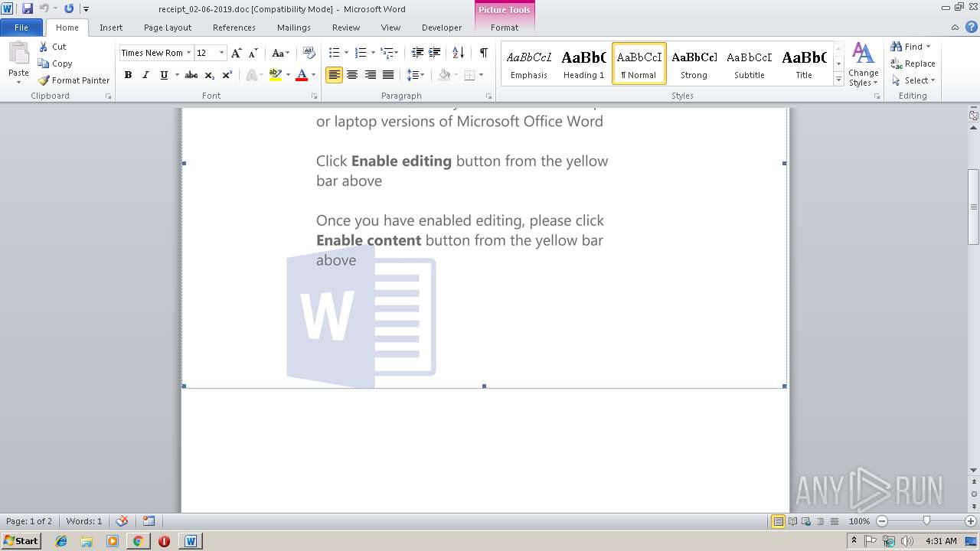
Task: Open Word Help question mark
Action: point(970,28)
